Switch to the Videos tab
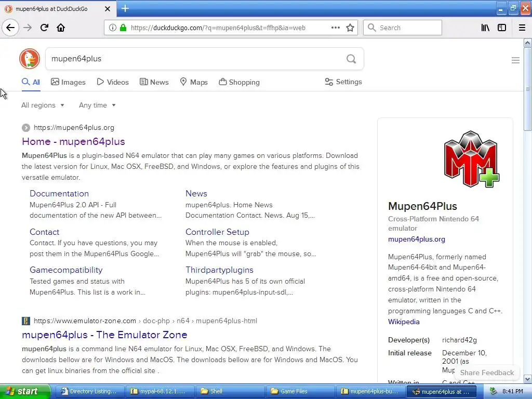Image resolution: width=532 pixels, height=399 pixels. tap(113, 82)
